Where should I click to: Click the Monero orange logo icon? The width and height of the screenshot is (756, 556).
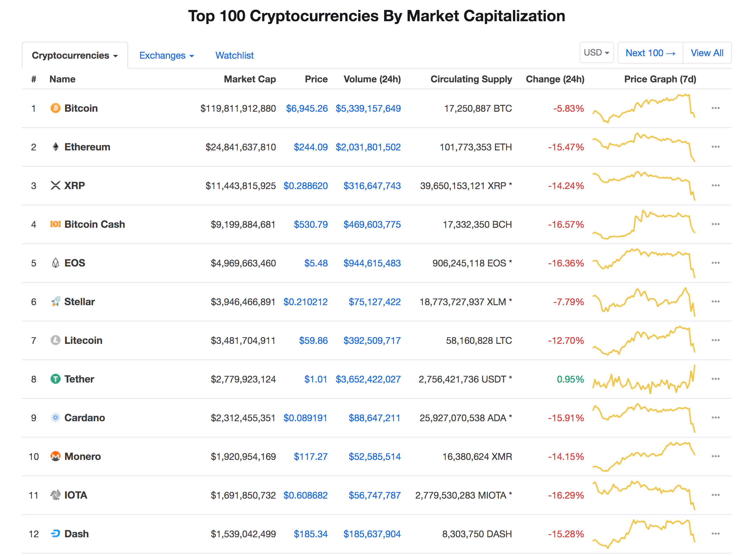coord(55,456)
